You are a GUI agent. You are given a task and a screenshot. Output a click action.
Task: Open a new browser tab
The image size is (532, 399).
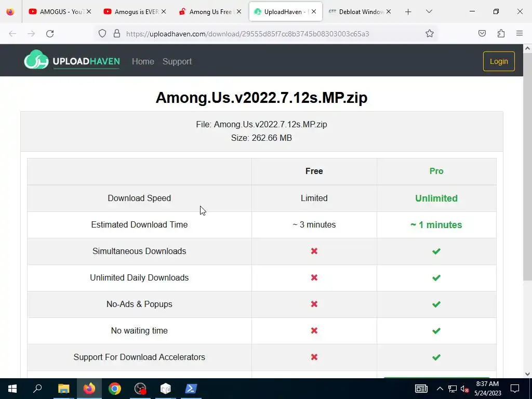(x=408, y=12)
